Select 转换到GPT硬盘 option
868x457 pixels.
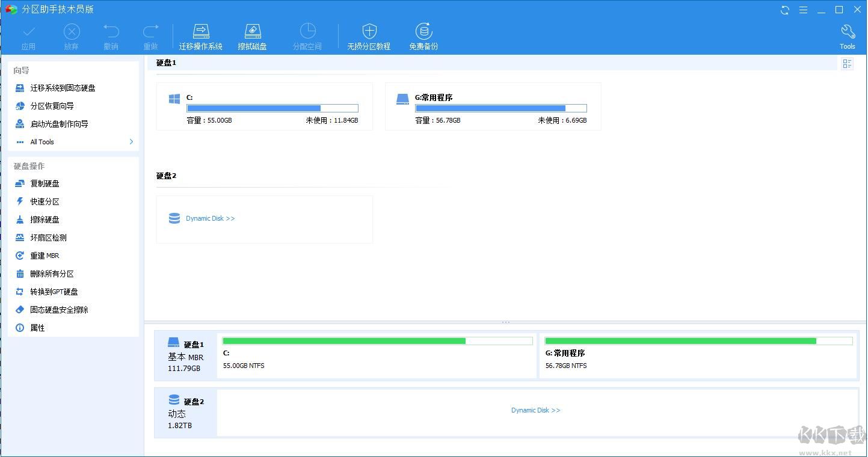click(54, 292)
